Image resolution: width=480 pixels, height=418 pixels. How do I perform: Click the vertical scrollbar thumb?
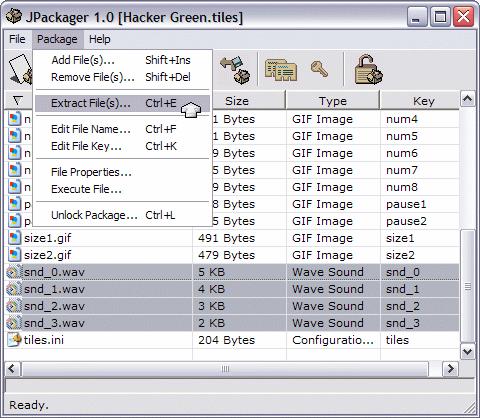point(468,286)
